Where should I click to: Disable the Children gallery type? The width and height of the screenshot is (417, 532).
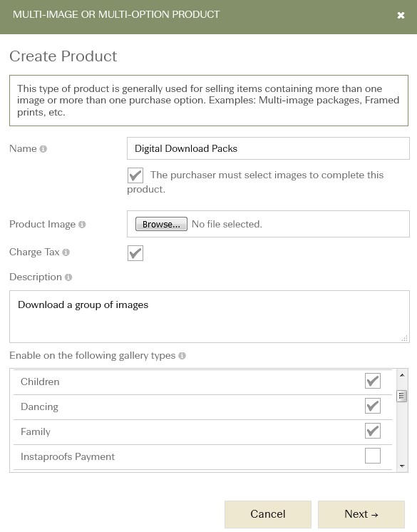pyautogui.click(x=373, y=381)
